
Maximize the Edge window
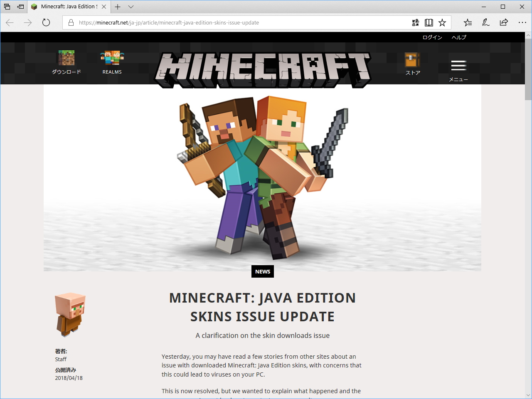[503, 7]
